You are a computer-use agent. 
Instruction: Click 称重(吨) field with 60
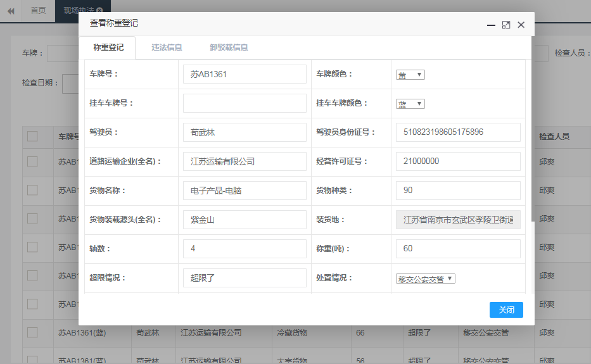coord(458,248)
